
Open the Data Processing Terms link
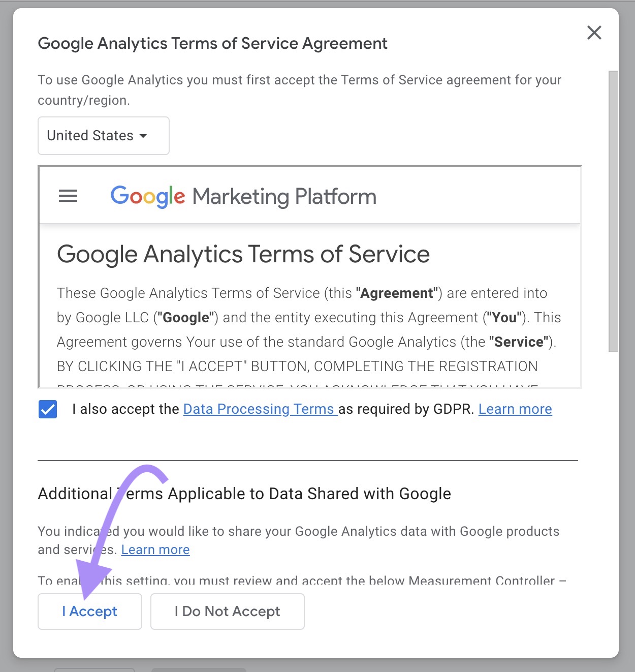[x=259, y=409]
